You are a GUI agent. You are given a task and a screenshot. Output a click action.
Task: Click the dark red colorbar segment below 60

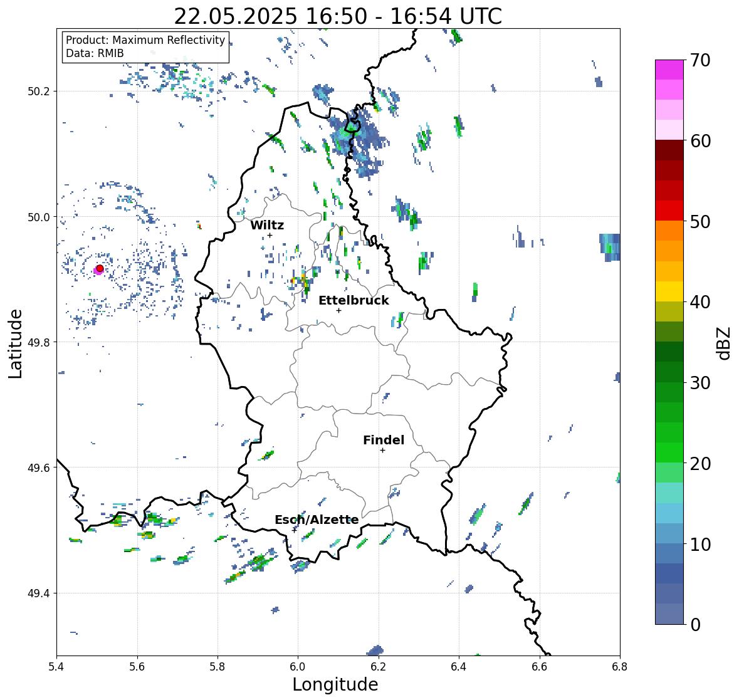pos(669,150)
